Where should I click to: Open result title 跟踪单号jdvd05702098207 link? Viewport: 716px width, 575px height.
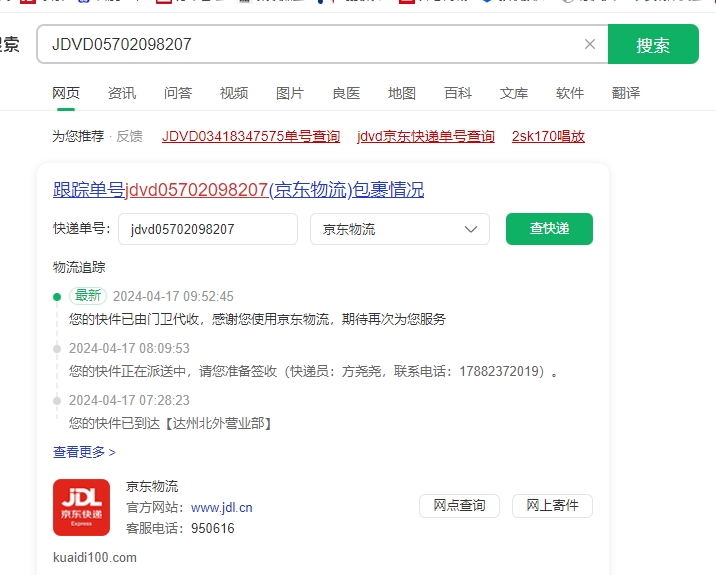click(238, 190)
